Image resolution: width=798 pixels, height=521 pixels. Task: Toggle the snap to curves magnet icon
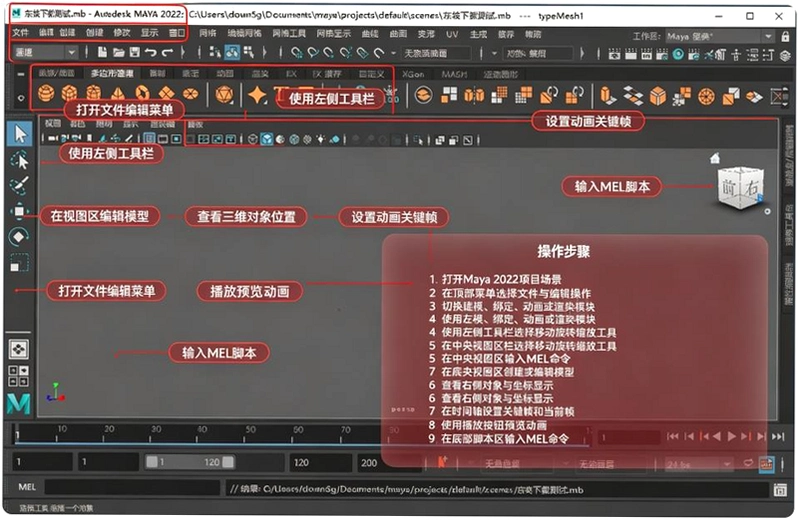point(312,52)
